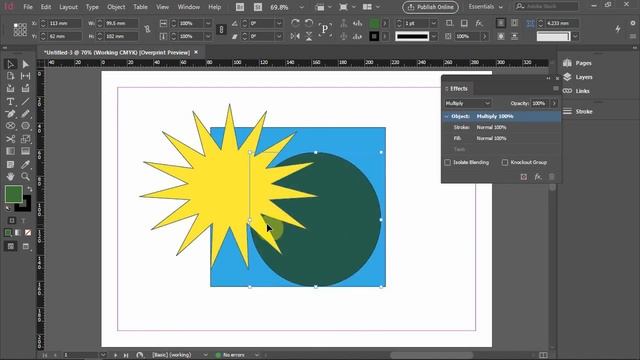Open the Type menu
The image size is (640, 360).
tap(92, 7)
